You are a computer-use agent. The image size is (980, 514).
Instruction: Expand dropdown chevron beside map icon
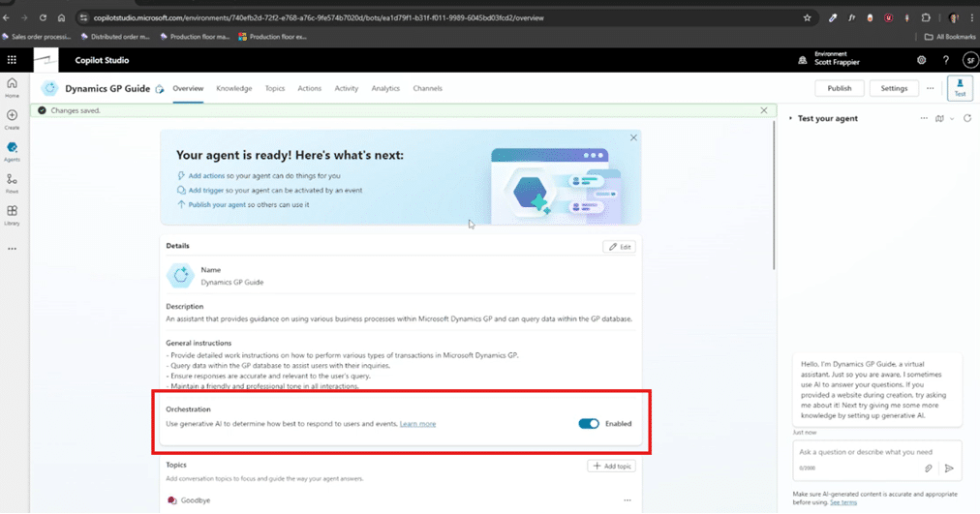point(952,119)
